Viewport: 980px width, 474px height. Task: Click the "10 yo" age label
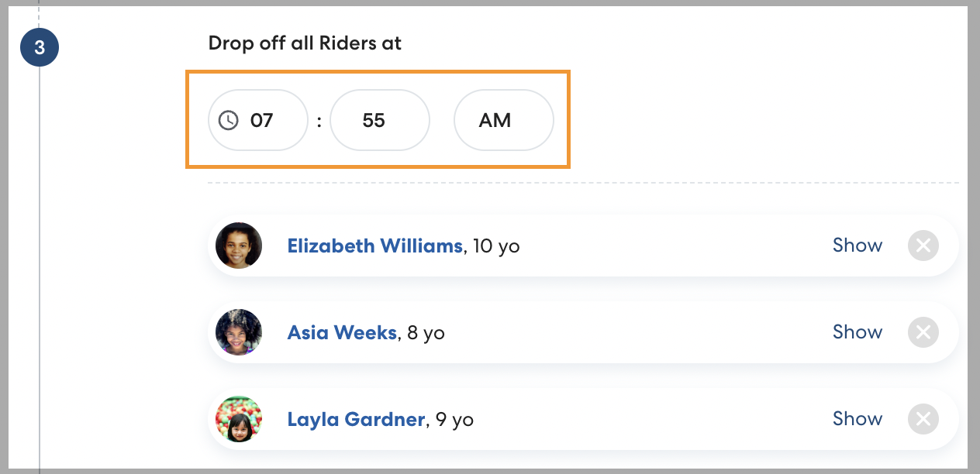pos(496,246)
